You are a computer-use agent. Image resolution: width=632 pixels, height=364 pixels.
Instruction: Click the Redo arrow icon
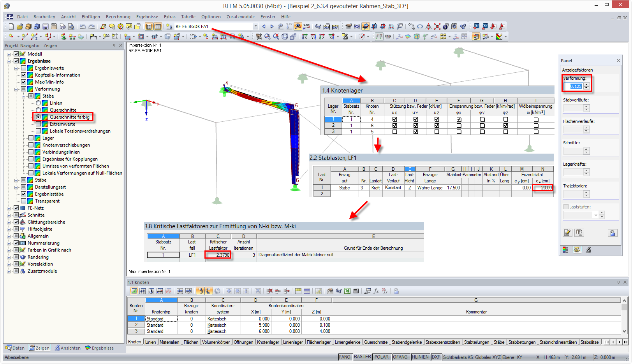point(92,26)
